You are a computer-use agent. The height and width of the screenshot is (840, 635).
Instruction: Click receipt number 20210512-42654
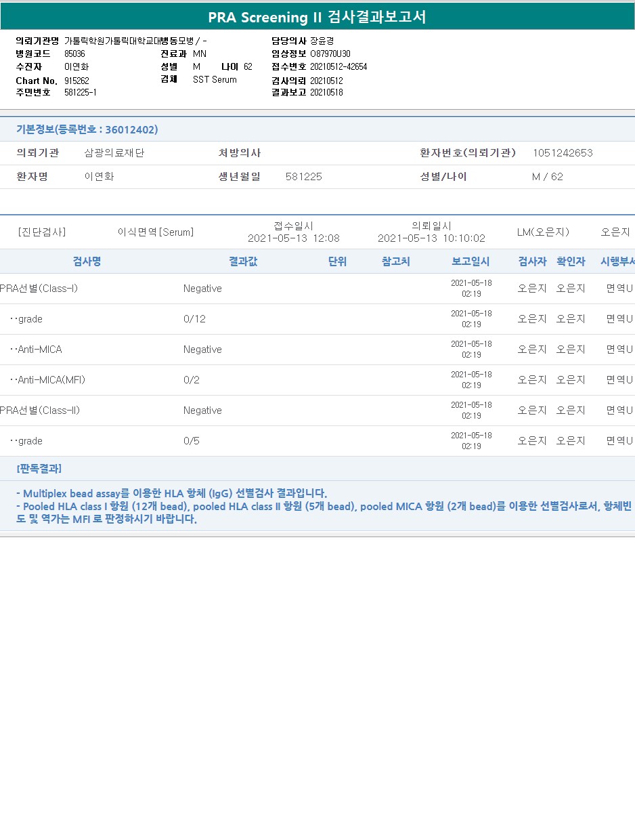pyautogui.click(x=338, y=66)
